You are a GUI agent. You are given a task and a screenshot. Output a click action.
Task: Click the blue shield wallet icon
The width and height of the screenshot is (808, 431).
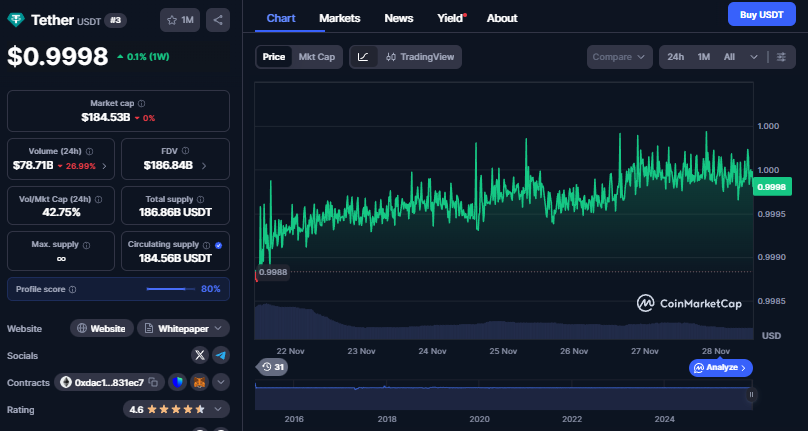178,383
